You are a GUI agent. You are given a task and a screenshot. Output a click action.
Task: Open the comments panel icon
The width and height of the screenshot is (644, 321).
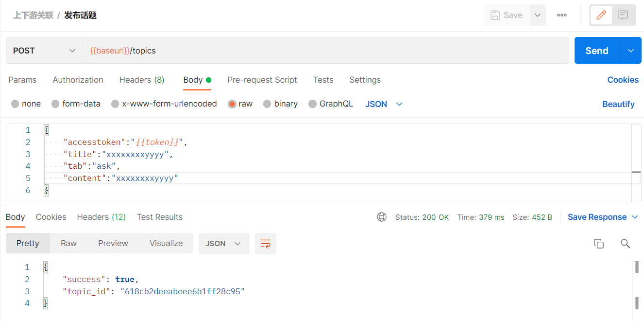click(x=623, y=15)
